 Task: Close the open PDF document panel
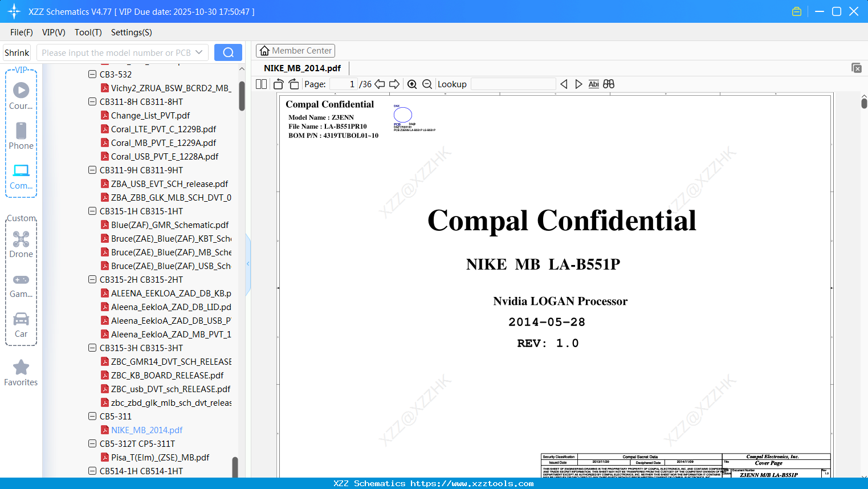click(857, 68)
